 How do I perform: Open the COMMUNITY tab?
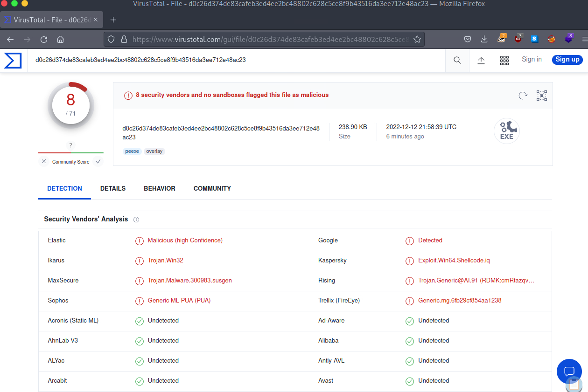click(212, 188)
